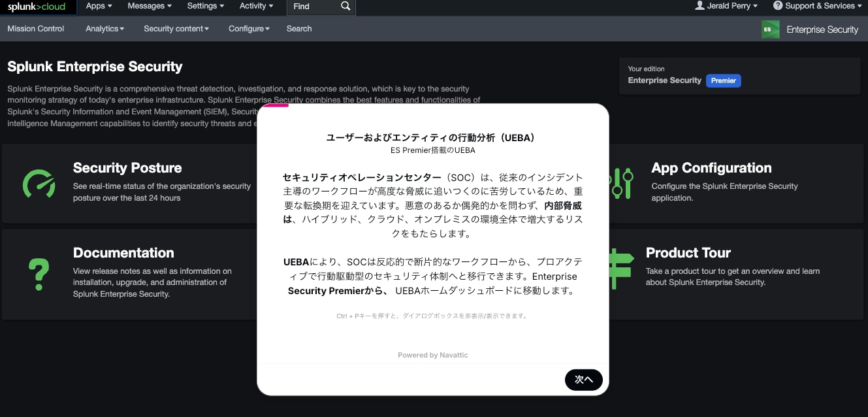Screen dimensions: 868x417
Task: Open Jerald Perry user menu
Action: click(x=726, y=6)
